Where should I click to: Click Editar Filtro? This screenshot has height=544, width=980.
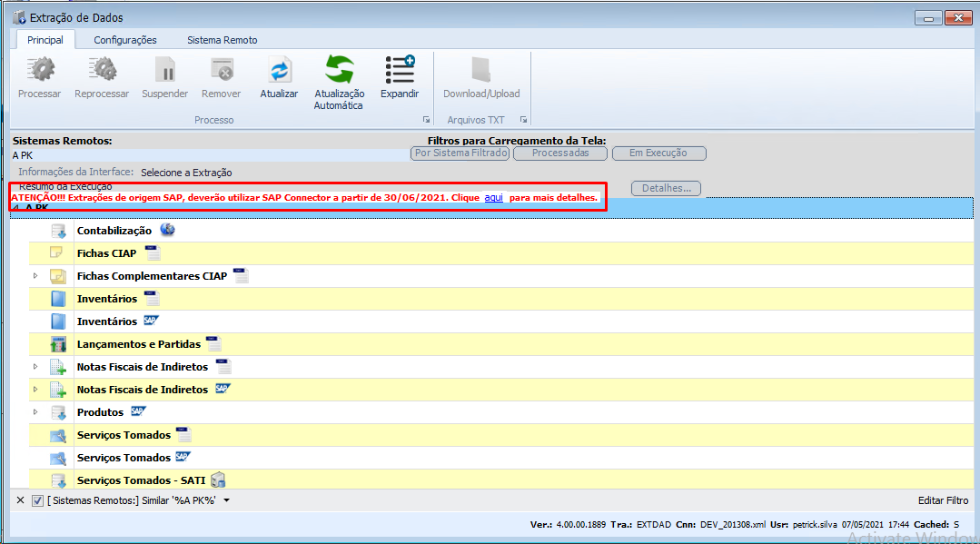(943, 500)
